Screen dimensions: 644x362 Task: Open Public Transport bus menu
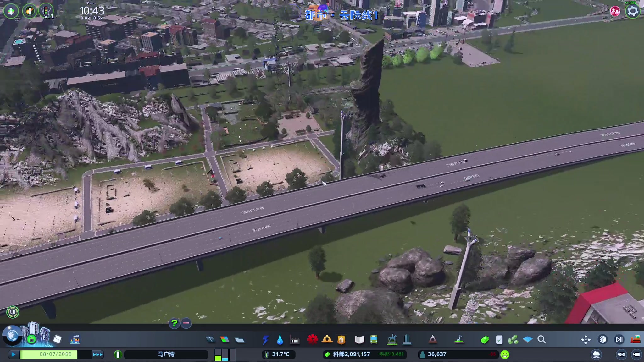tap(374, 340)
